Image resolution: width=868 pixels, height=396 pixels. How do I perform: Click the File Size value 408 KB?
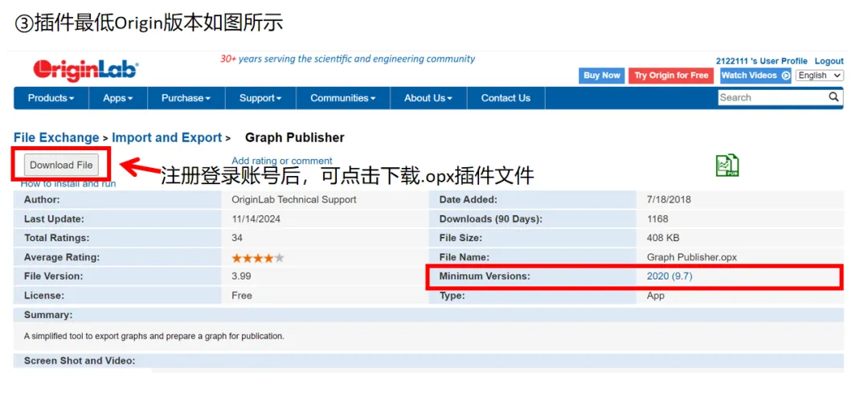tap(662, 238)
